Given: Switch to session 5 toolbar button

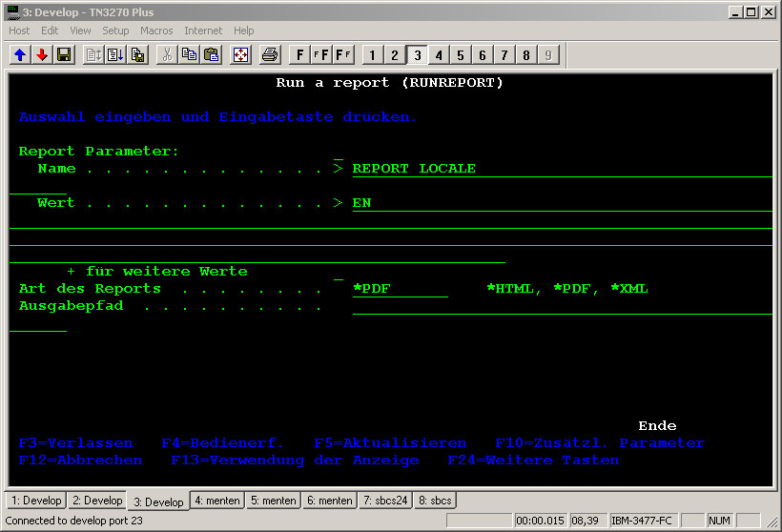Looking at the screenshot, I should pos(461,55).
